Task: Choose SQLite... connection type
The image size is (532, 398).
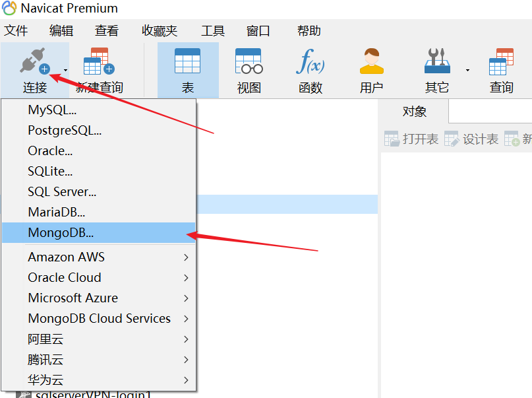Action: click(x=99, y=171)
